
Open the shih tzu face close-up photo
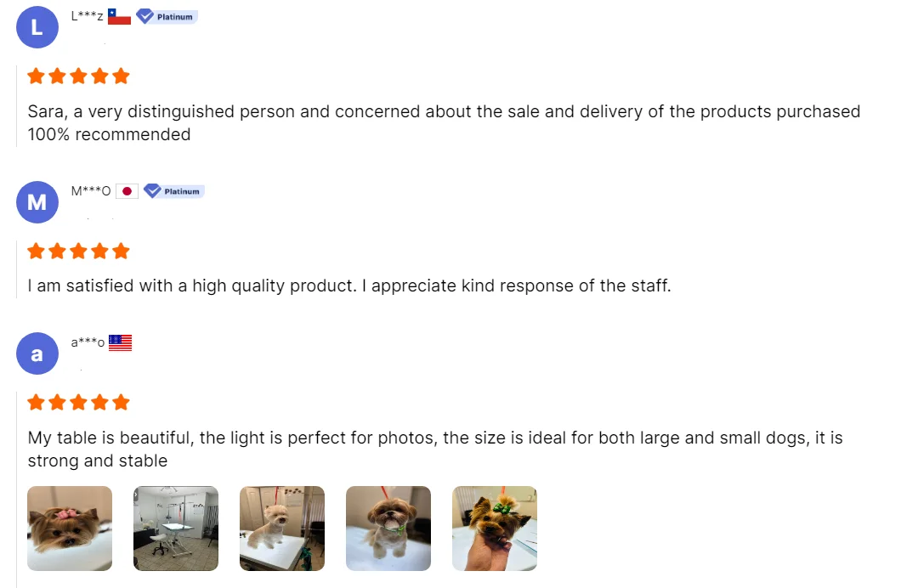pyautogui.click(x=388, y=528)
